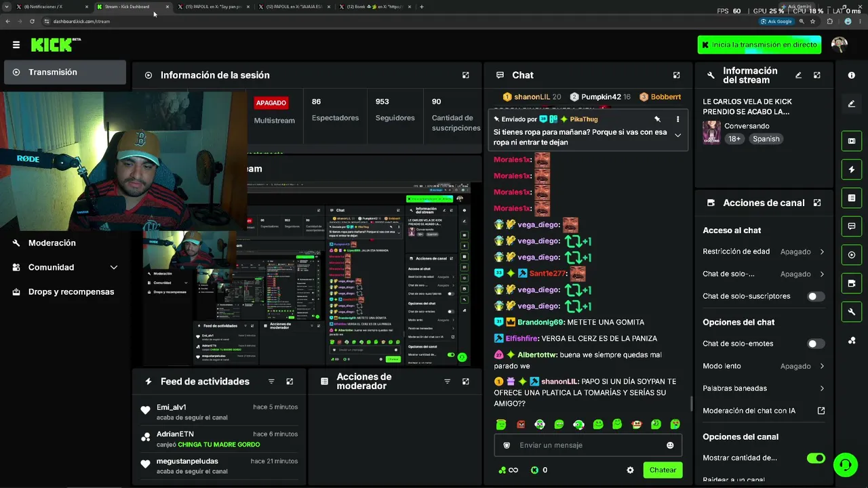
Task: Click the 18+ stream tag
Action: (x=734, y=139)
